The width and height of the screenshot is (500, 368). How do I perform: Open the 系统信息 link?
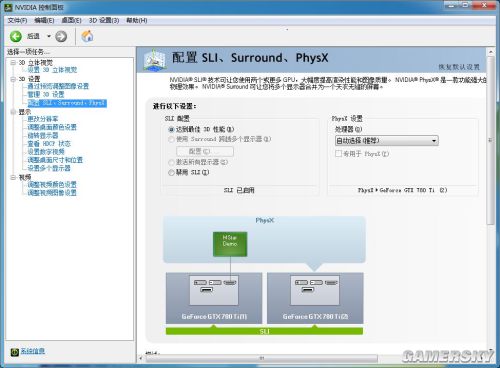tap(33, 351)
